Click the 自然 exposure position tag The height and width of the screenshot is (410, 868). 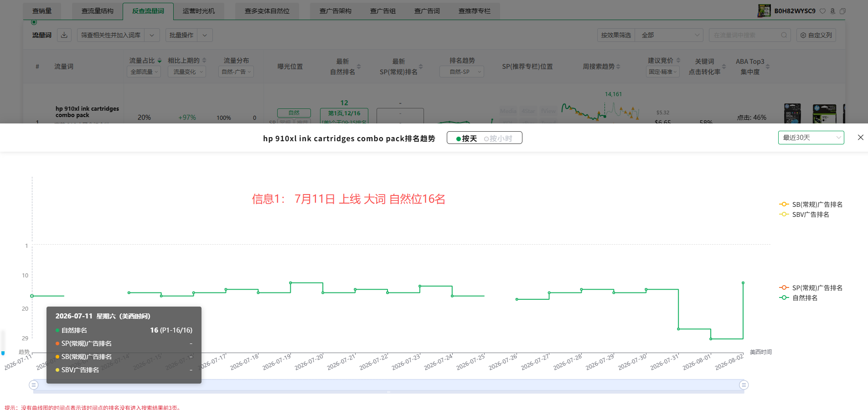point(294,113)
